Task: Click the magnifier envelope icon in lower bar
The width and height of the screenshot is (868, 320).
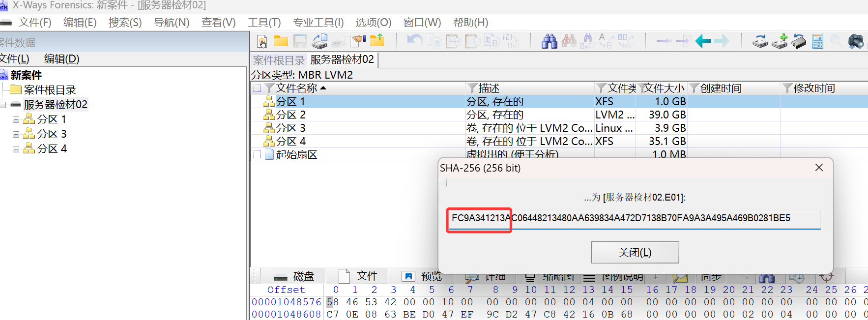Action: pos(680,278)
